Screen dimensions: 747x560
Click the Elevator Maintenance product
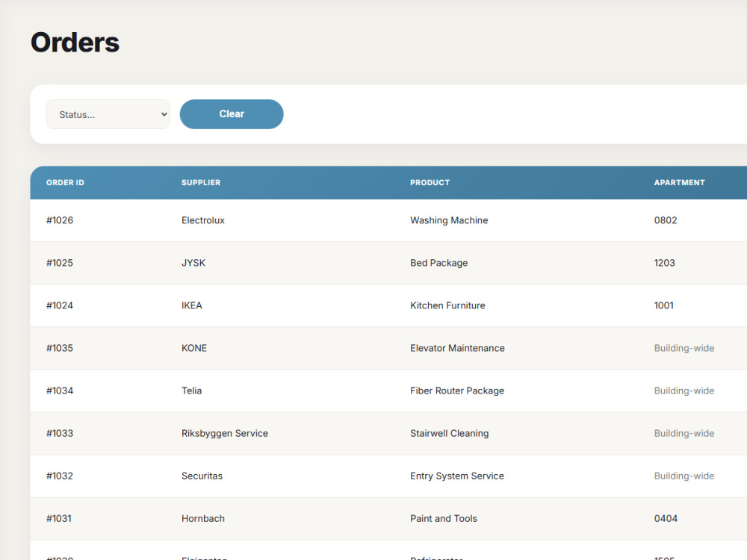click(457, 348)
